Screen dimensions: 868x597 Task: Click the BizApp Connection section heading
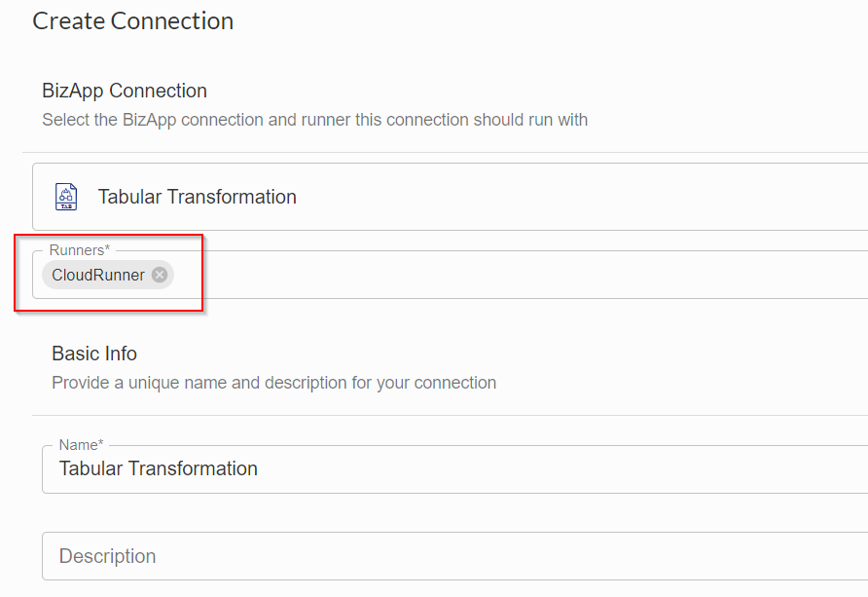point(125,91)
